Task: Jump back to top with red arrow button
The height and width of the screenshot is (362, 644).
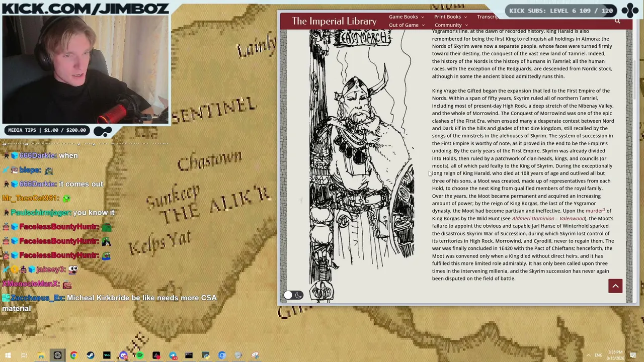Action: coord(615,286)
